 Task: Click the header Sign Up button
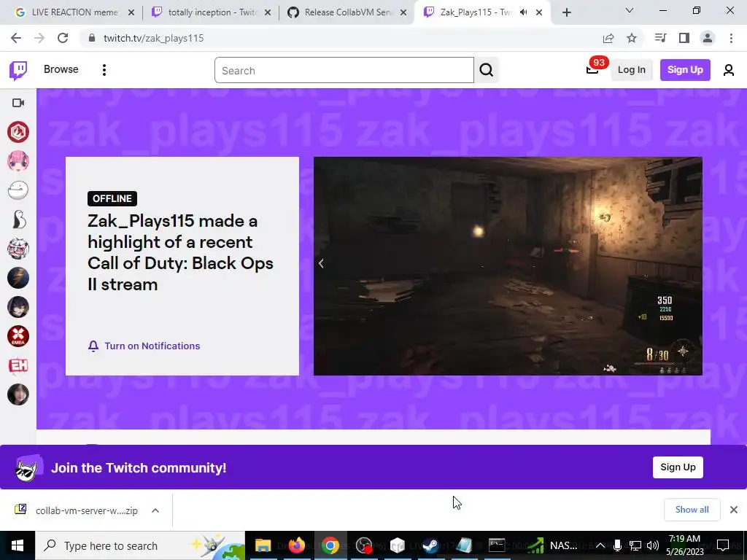[x=685, y=70]
